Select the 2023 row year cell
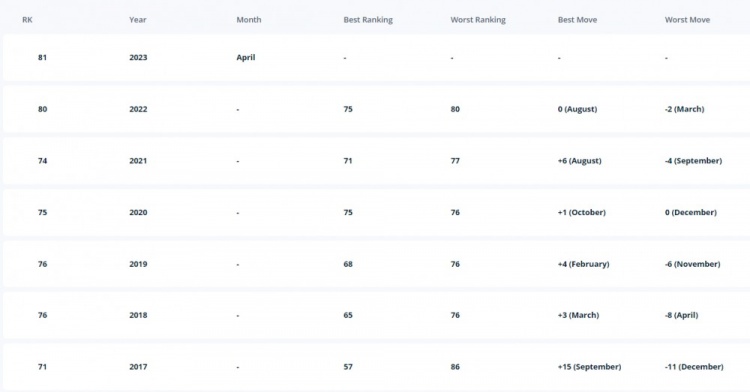750x392 pixels. (x=138, y=57)
